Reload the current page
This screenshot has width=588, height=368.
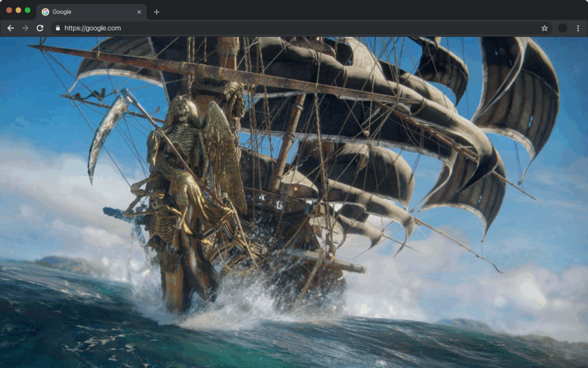40,28
